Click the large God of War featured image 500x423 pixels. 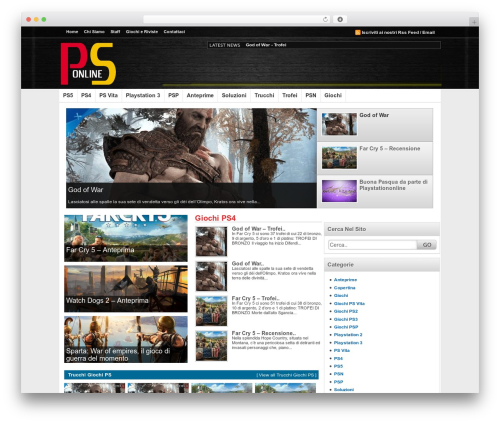pyautogui.click(x=191, y=158)
